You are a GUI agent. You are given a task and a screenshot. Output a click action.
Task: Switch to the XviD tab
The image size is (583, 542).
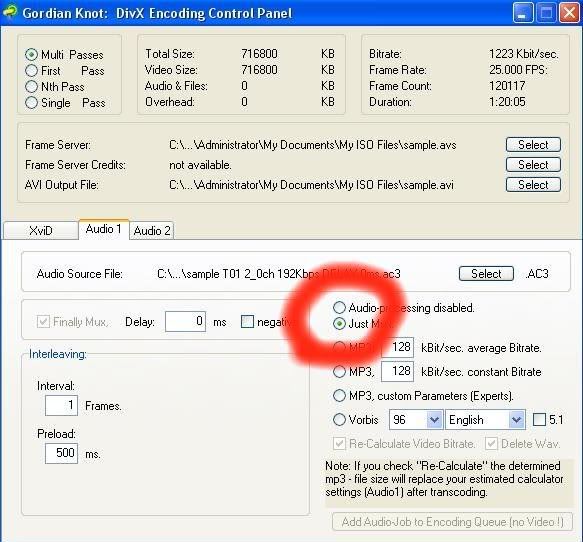click(x=41, y=230)
